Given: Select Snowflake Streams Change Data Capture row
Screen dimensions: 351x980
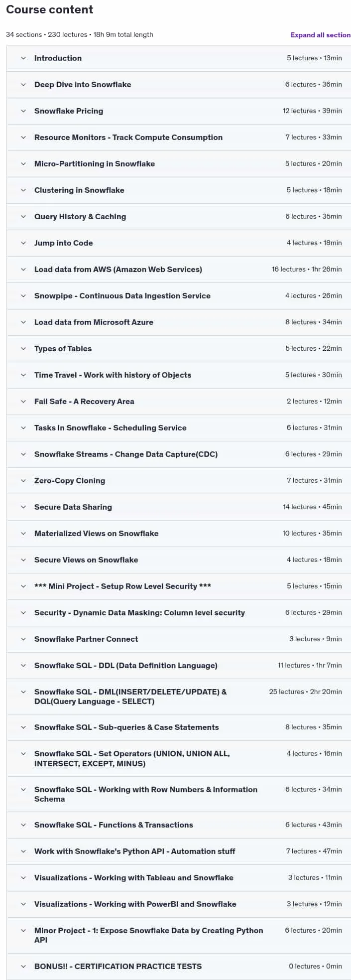Looking at the screenshot, I should 179,454.
